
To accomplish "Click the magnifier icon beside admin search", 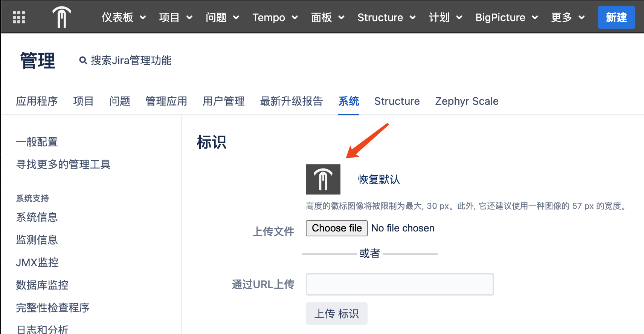I will click(83, 60).
